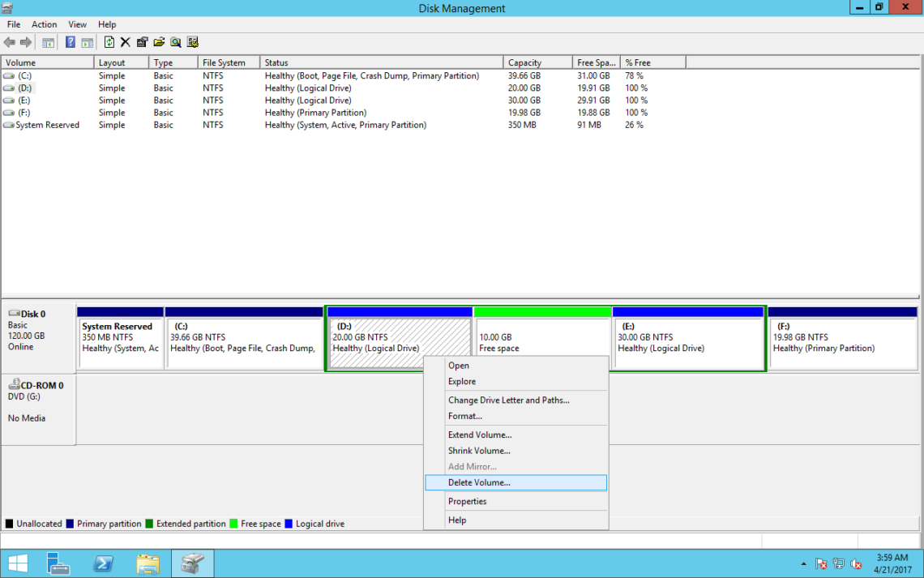The height and width of the screenshot is (578, 924).
Task: Click Shrink Volume in the context menu
Action: tap(479, 451)
